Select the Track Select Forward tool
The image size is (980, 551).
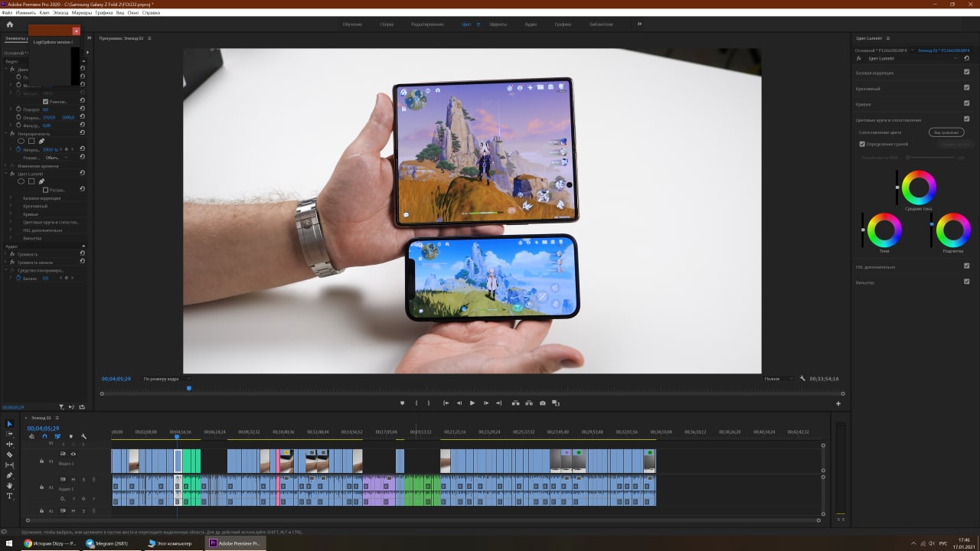coord(10,434)
